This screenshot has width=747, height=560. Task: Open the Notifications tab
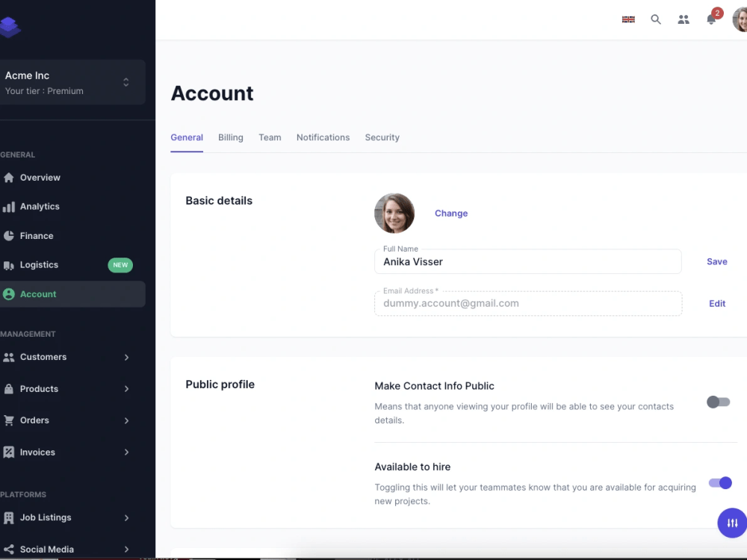coord(323,137)
